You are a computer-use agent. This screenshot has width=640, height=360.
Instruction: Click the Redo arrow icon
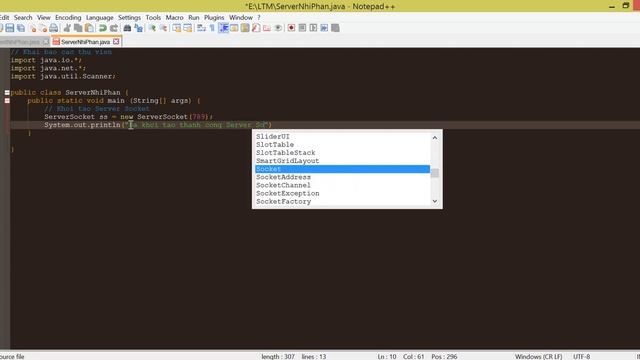(114, 28)
